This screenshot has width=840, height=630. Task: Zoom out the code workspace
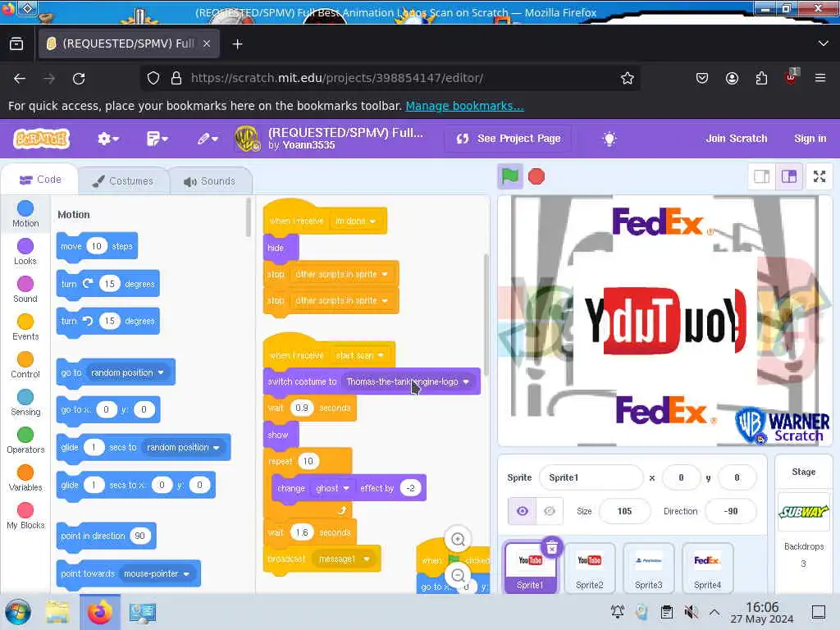tap(458, 575)
